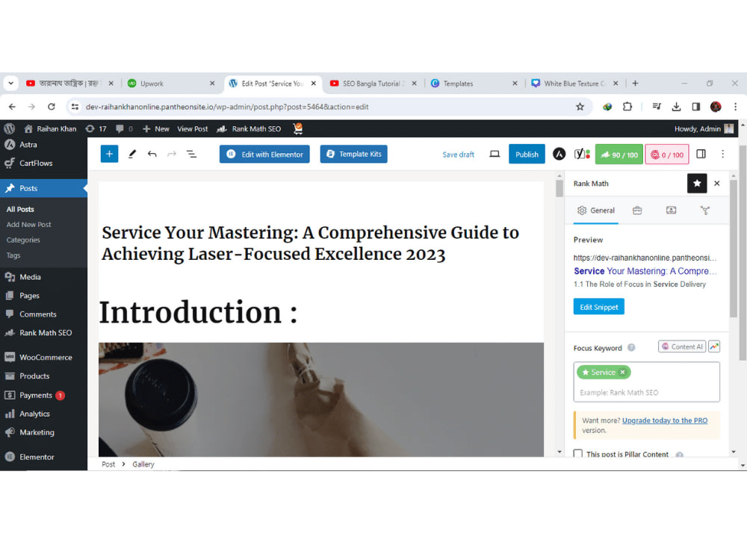Open Chrome extensions puzzle icon
747x560 pixels.
pos(627,107)
